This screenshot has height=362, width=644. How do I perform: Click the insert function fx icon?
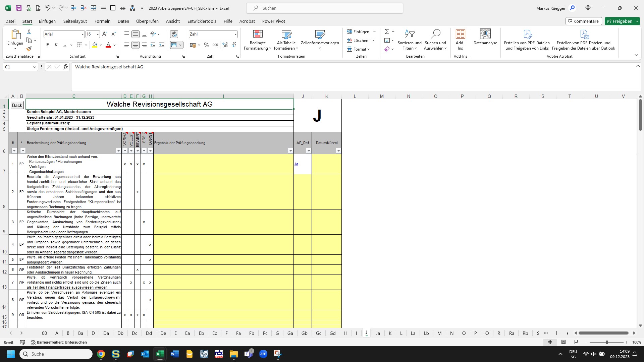coord(65,67)
